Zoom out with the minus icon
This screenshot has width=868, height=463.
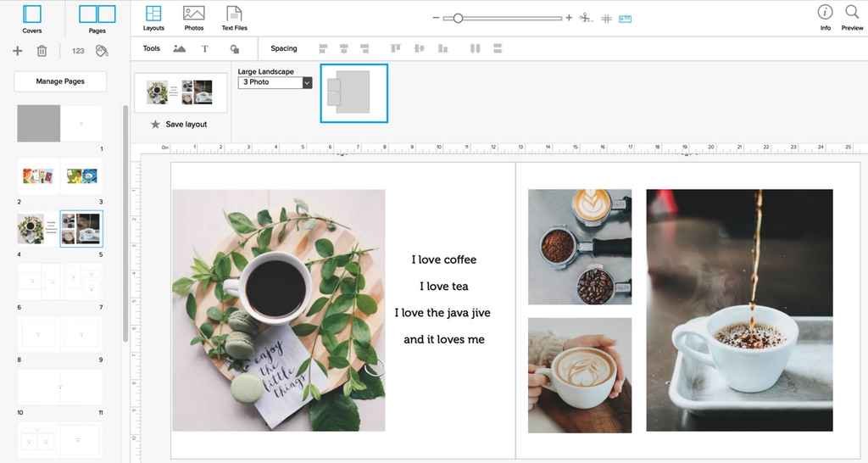(437, 19)
